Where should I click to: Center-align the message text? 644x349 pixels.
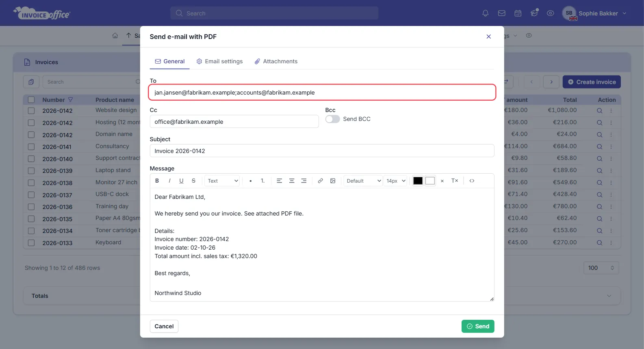pos(291,181)
